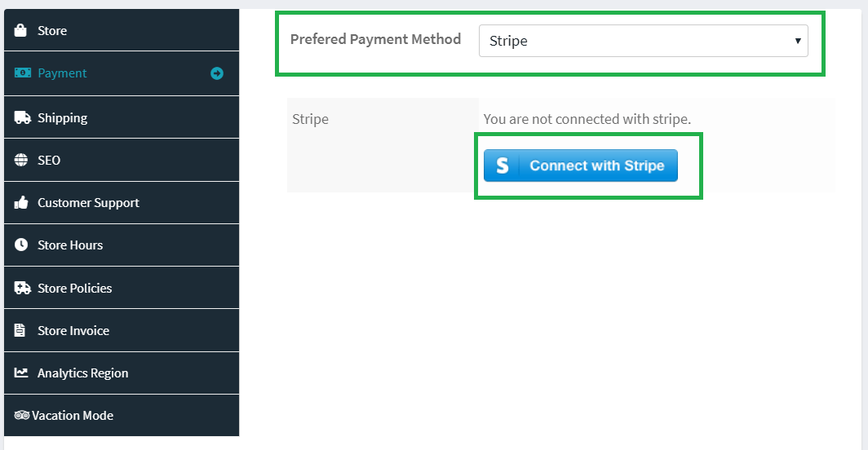The image size is (868, 450).
Task: Click the Store Invoice document icon
Action: point(21,330)
